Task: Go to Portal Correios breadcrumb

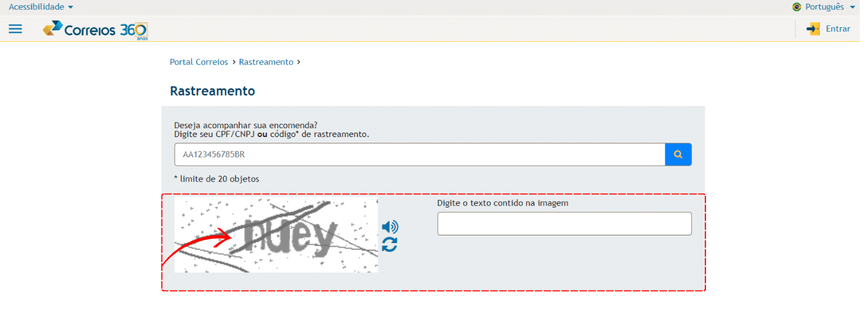Action: [199, 62]
